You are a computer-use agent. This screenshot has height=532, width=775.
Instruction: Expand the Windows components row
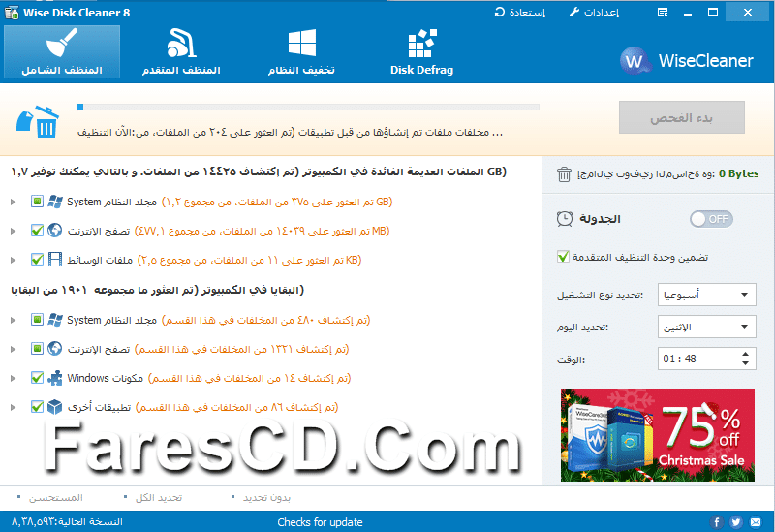pyautogui.click(x=14, y=378)
